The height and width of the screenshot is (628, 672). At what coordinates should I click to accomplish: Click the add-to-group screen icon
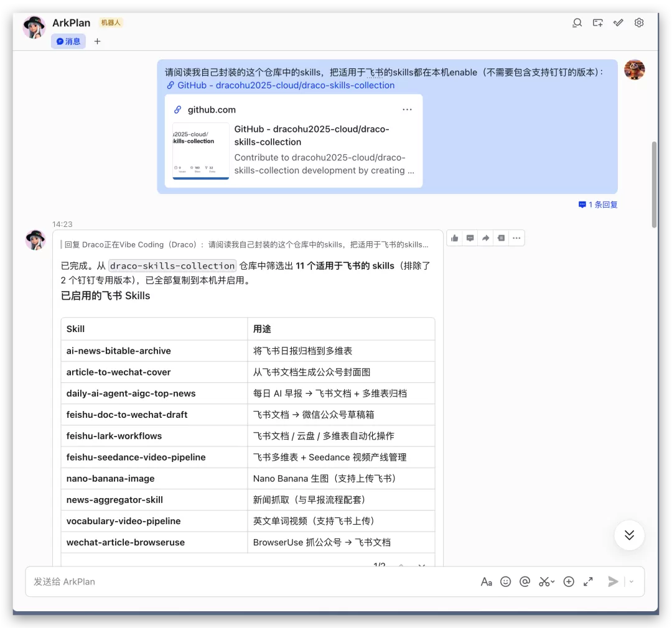[x=597, y=23]
